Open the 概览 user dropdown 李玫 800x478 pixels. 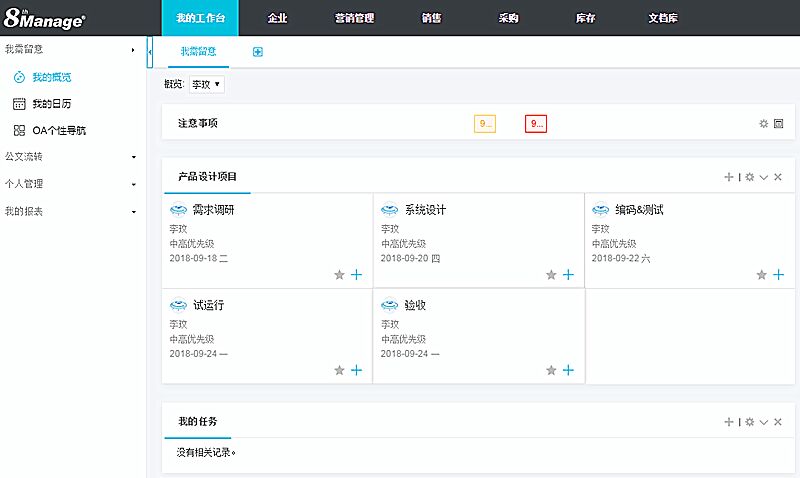pos(207,85)
